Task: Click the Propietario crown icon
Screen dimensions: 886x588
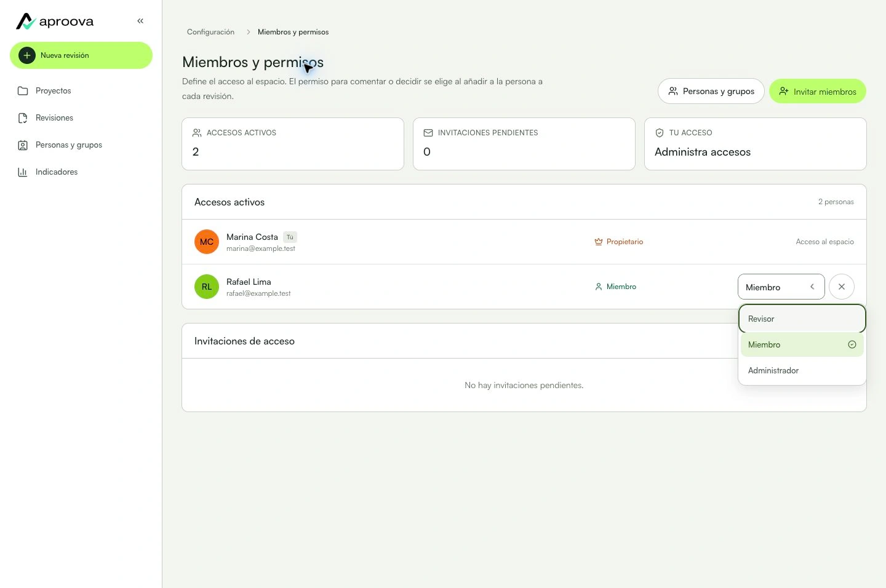Action: click(599, 242)
